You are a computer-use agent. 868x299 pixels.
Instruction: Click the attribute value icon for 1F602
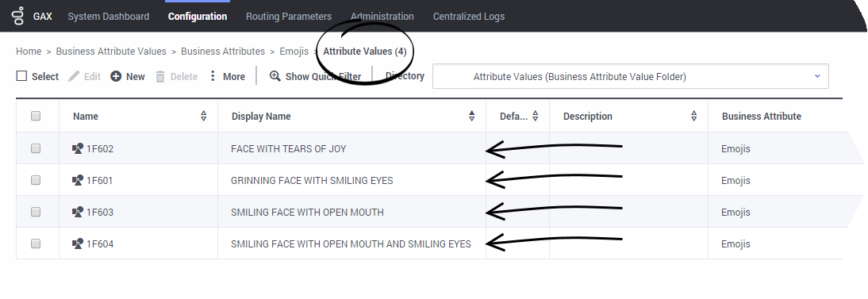click(x=78, y=148)
